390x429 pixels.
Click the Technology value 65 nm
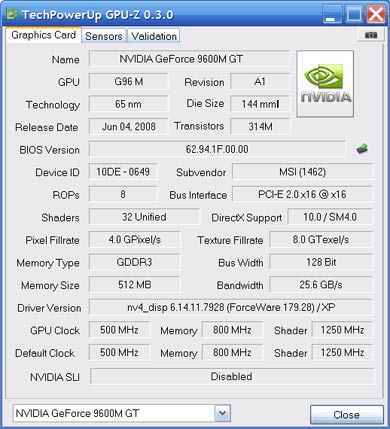click(129, 104)
